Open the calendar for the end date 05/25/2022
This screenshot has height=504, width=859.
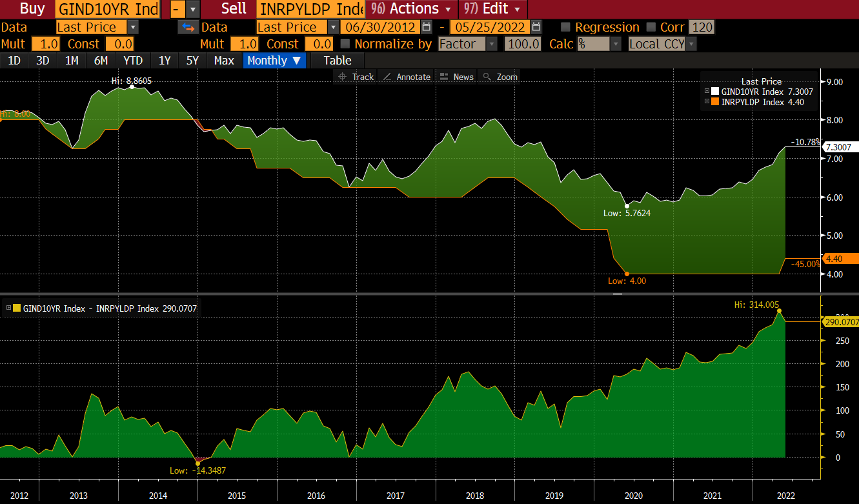pyautogui.click(x=536, y=27)
